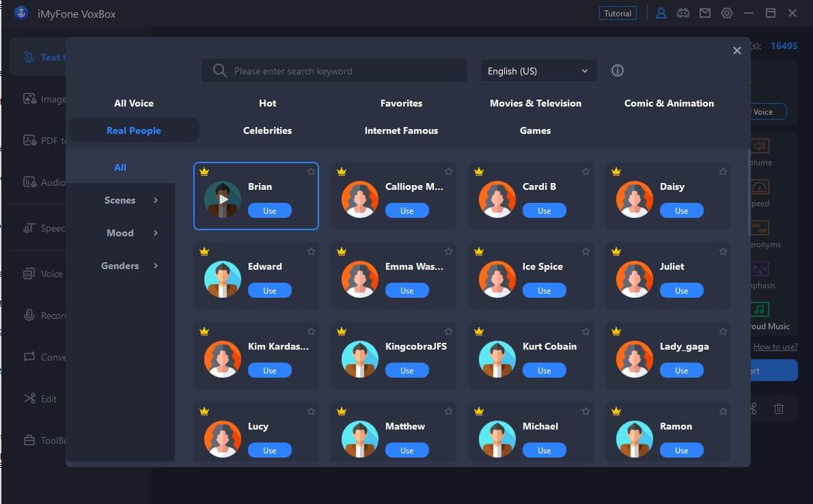The image size is (813, 504).
Task: Click Use for the Brian voice
Action: (270, 210)
